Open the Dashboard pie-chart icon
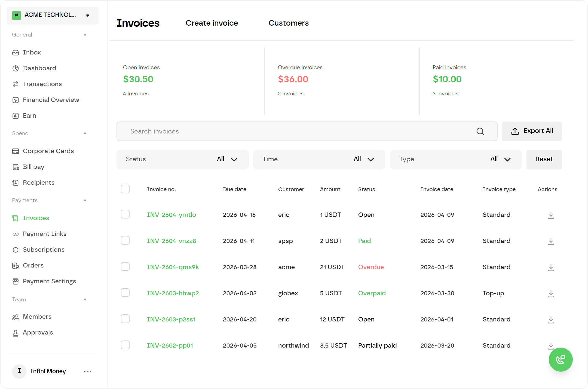Screen dimensions: 588x389 16,68
